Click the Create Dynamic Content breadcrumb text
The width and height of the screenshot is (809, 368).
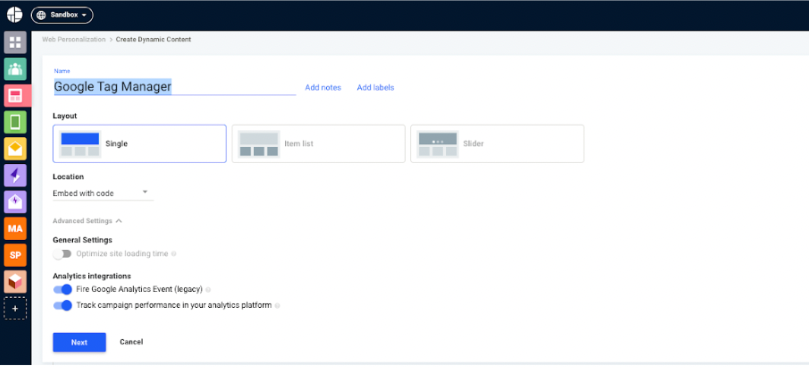pos(153,39)
